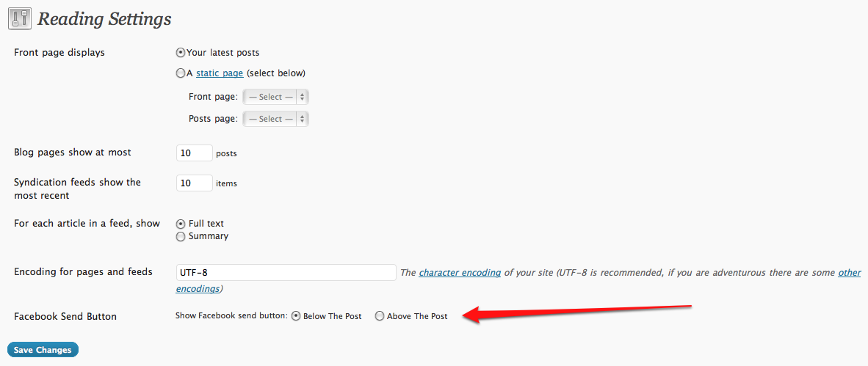Click the UTF-8 encoding text field

tap(286, 273)
